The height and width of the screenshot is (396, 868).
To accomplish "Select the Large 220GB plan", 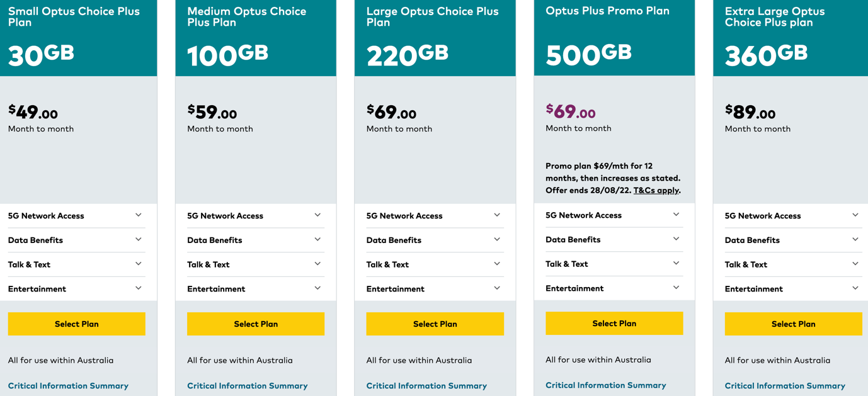I will coord(435,324).
